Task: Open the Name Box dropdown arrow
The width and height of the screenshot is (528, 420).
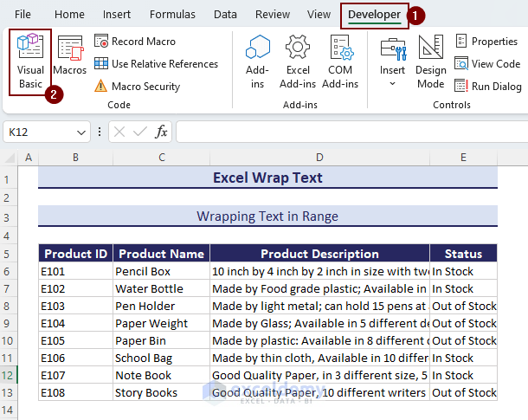Action: point(81,132)
